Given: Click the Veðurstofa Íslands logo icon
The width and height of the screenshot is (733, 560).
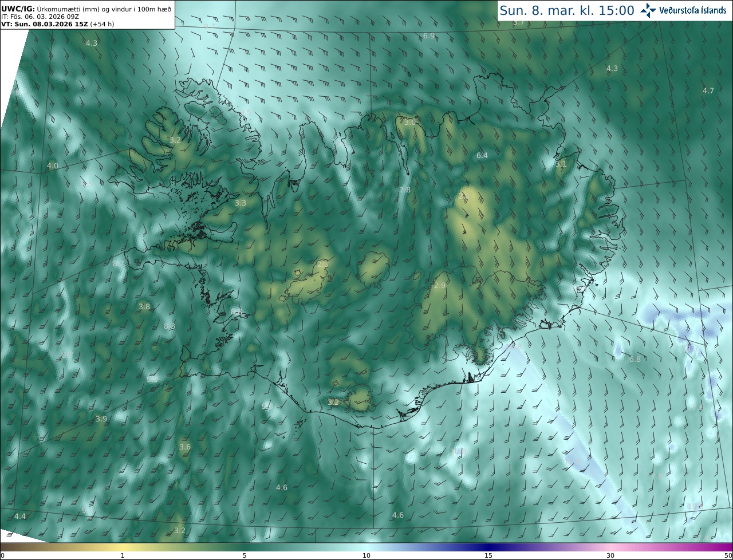Looking at the screenshot, I should click(x=649, y=10).
